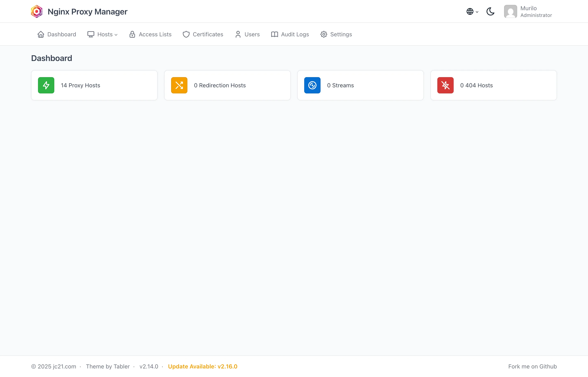Open the language globe selector
The width and height of the screenshot is (588, 377).
click(x=472, y=11)
